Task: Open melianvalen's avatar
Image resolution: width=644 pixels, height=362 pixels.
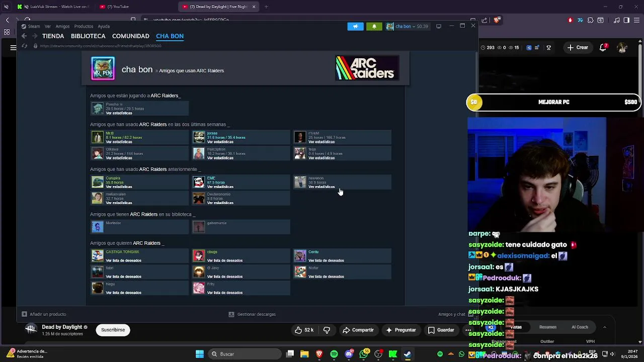Action: click(x=98, y=198)
